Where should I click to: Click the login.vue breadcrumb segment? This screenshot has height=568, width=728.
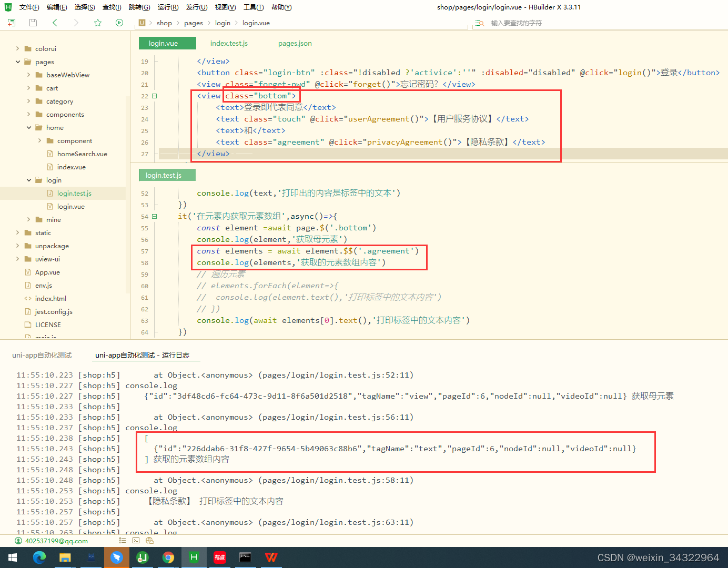pos(256,23)
